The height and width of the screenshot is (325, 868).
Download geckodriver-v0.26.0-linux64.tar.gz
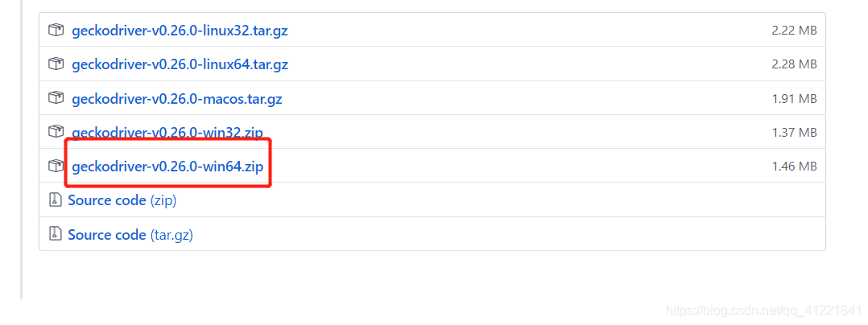click(180, 64)
